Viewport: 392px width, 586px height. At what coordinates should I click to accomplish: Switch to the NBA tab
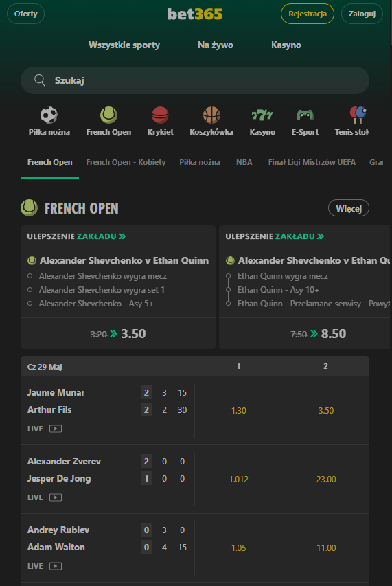click(x=244, y=162)
